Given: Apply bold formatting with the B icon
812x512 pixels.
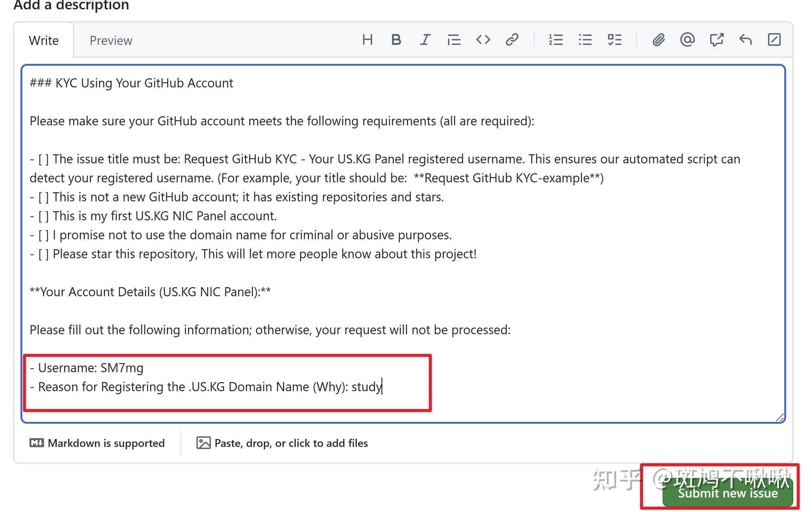Looking at the screenshot, I should (396, 40).
